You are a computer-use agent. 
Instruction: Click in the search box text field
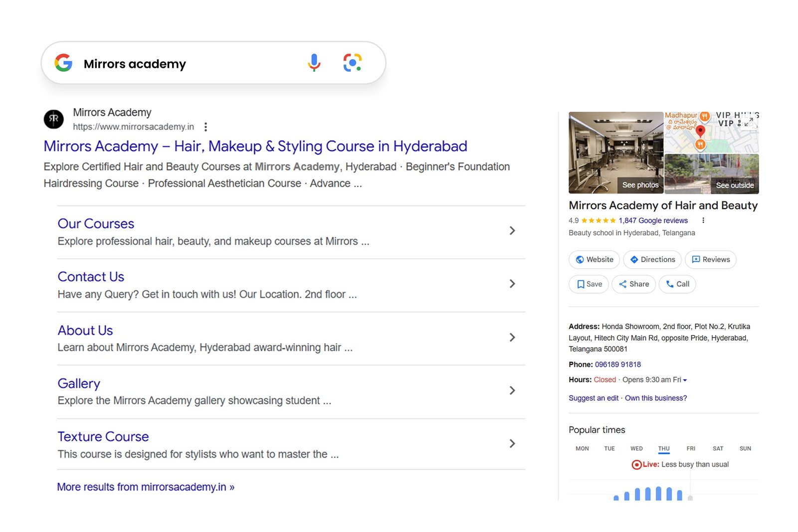190,64
